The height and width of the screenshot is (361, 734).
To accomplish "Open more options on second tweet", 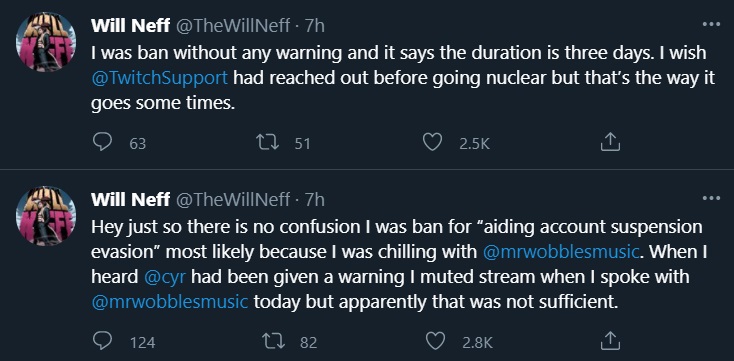I will pos(711,199).
